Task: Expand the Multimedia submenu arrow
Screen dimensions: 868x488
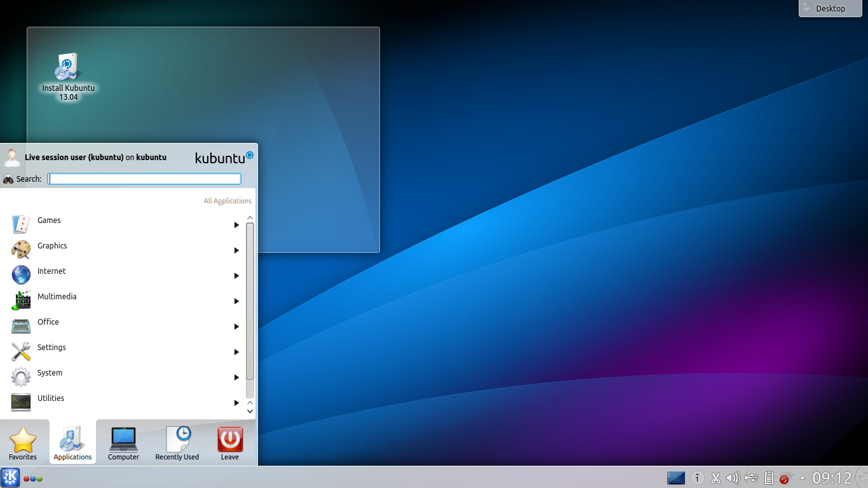Action: [236, 301]
